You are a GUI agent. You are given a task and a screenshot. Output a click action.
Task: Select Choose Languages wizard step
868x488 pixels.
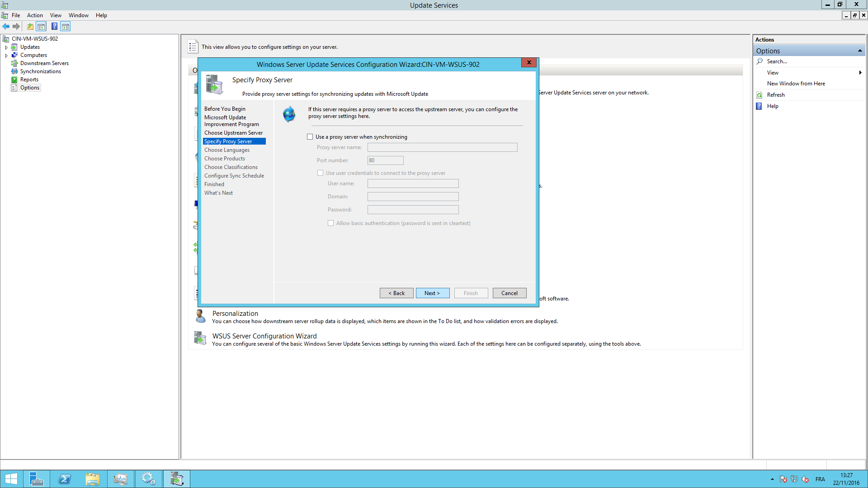226,150
